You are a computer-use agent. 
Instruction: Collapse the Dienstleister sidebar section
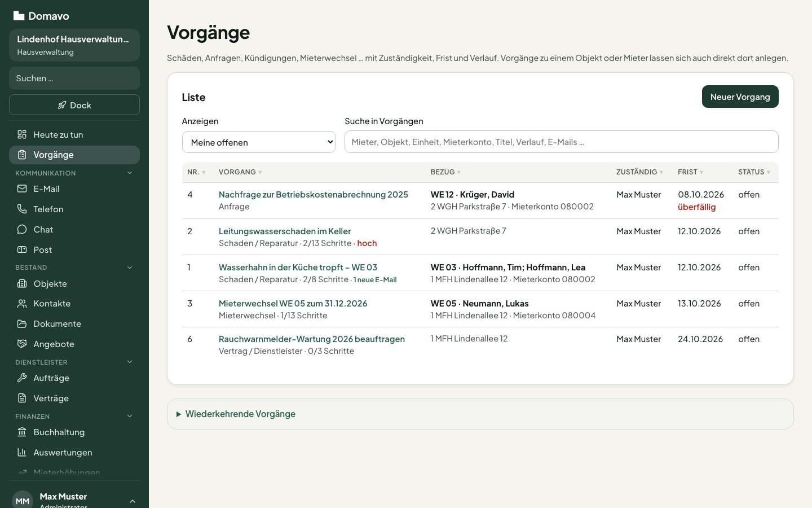tap(130, 362)
